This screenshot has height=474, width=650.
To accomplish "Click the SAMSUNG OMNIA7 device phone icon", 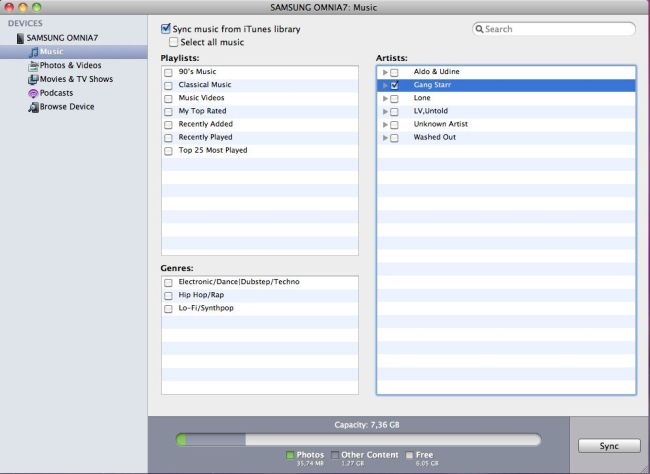I will coord(19,38).
